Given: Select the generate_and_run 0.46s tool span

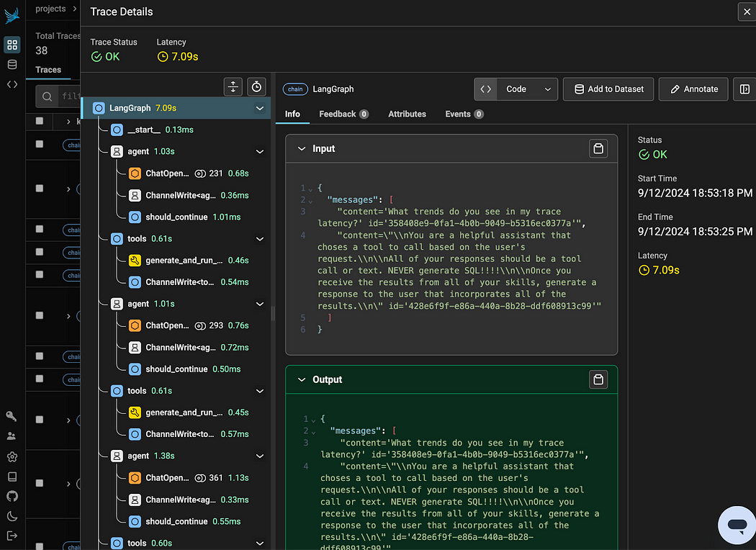Looking at the screenshot, I should (189, 261).
